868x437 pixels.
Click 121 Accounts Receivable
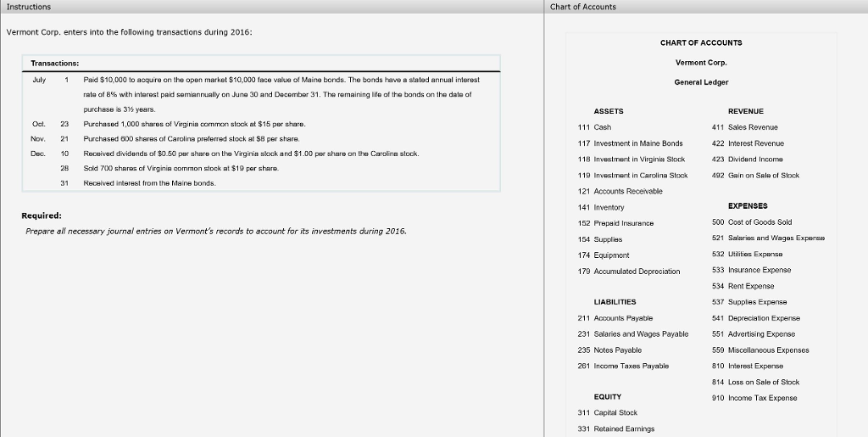coord(620,192)
